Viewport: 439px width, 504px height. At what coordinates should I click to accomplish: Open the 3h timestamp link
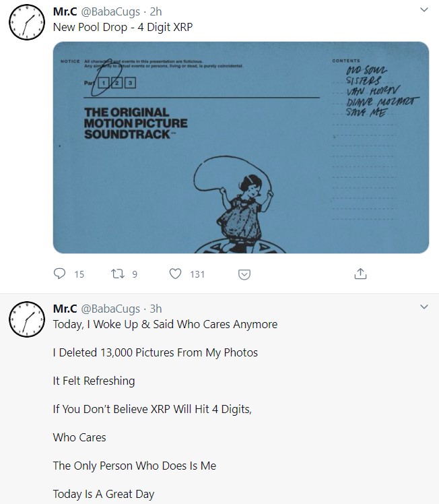(156, 309)
